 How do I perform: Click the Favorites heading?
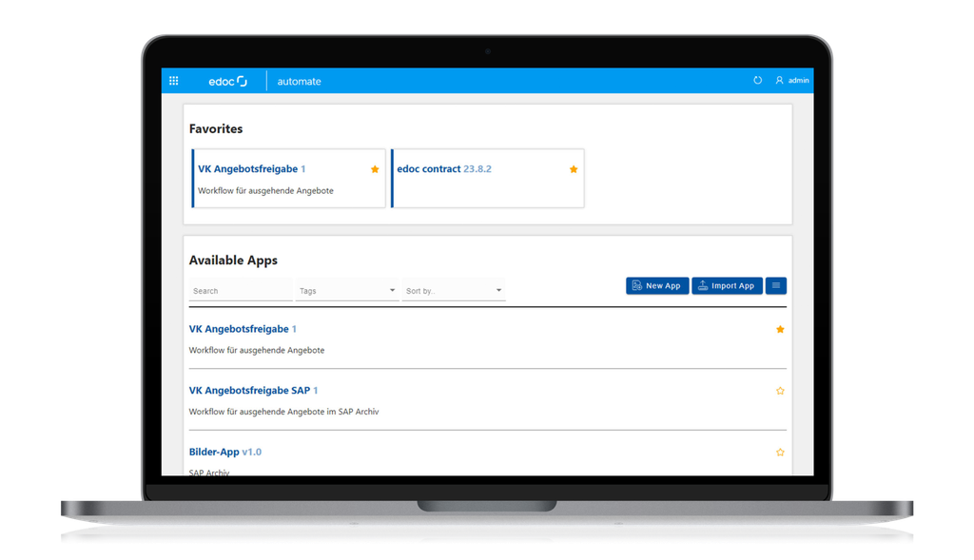point(216,128)
